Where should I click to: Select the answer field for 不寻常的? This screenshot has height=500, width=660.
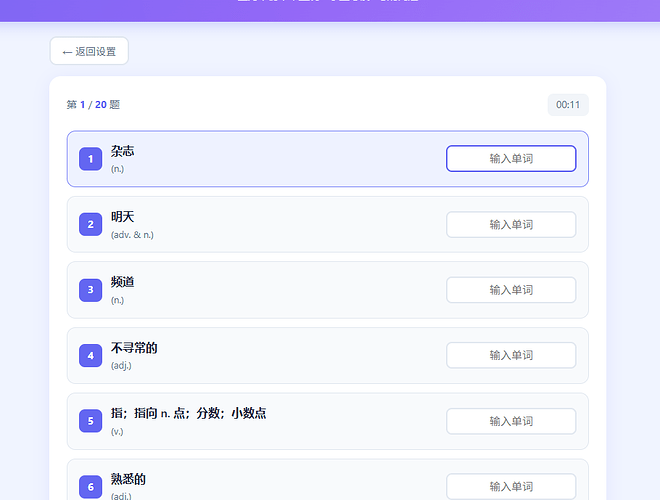(510, 355)
